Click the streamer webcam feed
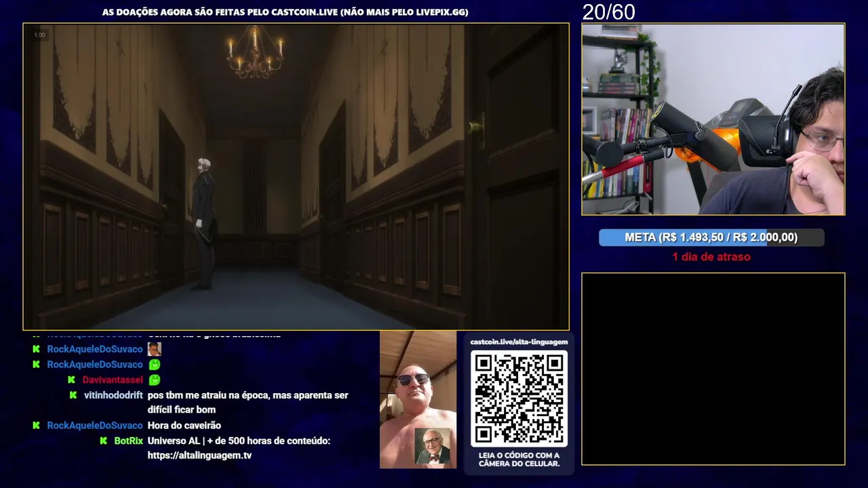Image resolution: width=868 pixels, height=488 pixels. coord(713,119)
